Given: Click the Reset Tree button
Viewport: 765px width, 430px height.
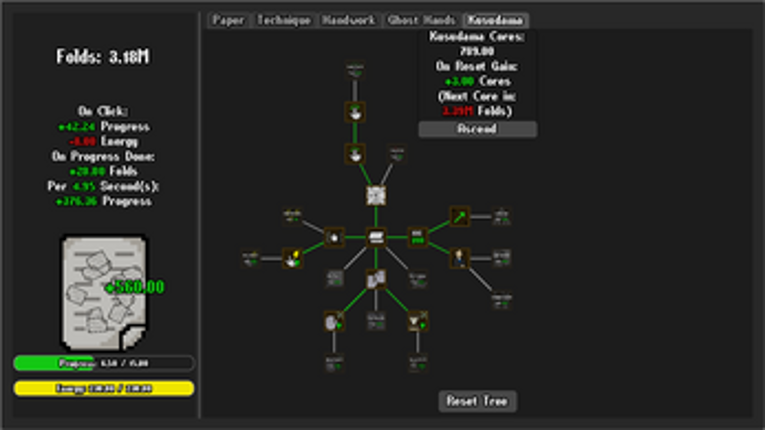Looking at the screenshot, I should tap(477, 401).
